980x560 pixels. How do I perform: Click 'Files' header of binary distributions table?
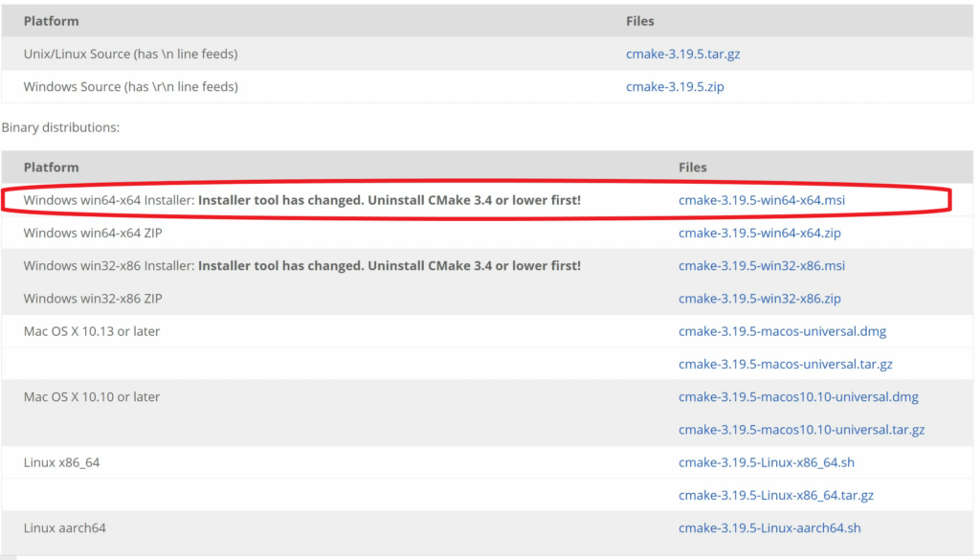pos(693,168)
